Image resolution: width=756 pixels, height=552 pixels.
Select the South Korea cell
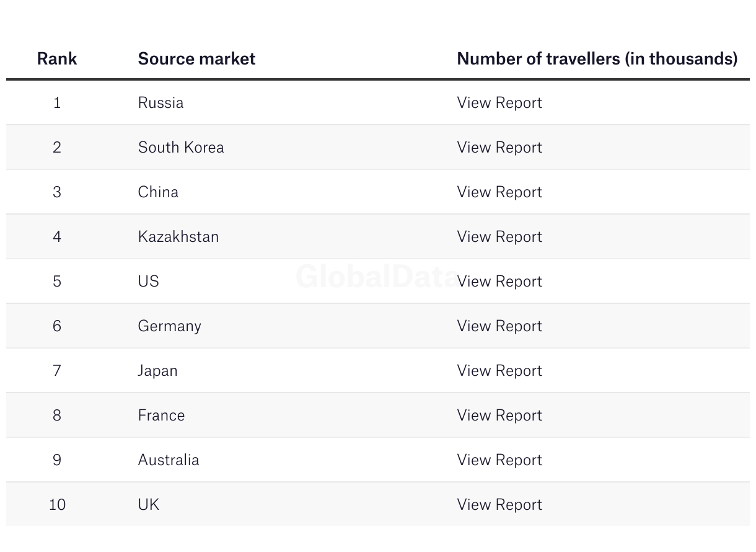[x=181, y=147]
